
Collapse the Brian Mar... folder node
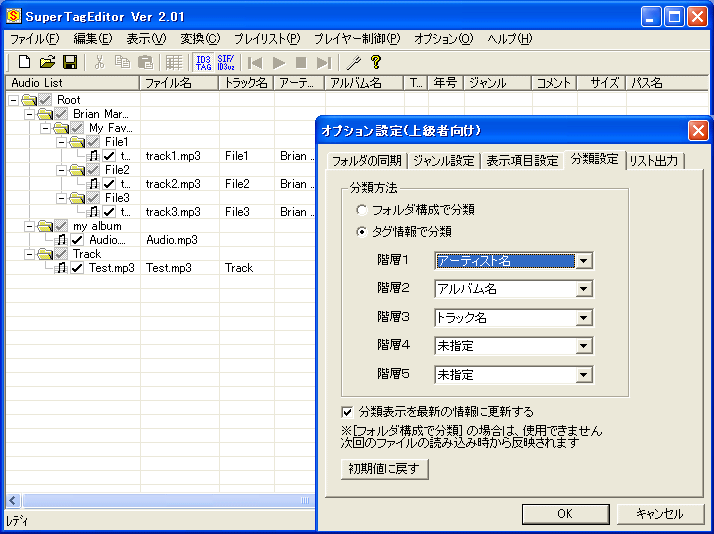click(30, 114)
